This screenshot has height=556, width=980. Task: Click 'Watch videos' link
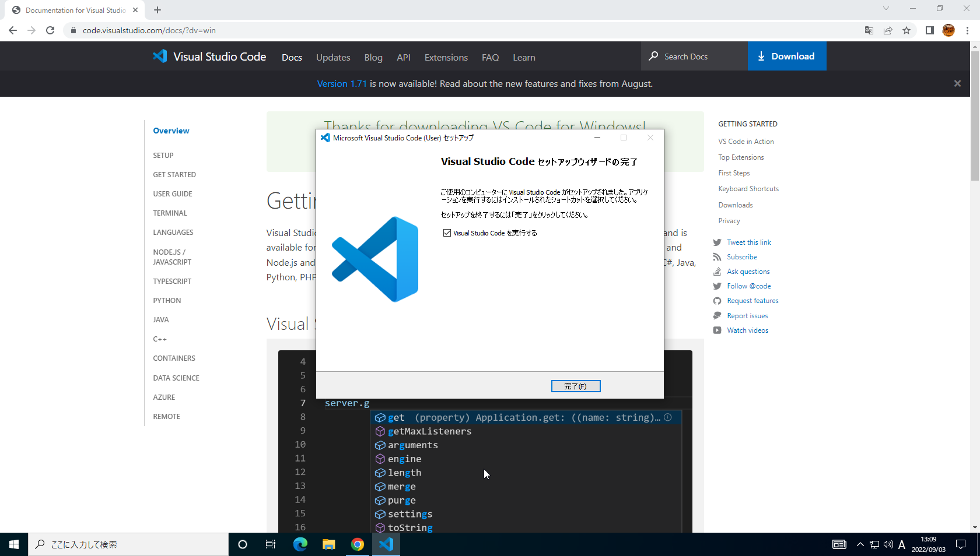point(748,330)
